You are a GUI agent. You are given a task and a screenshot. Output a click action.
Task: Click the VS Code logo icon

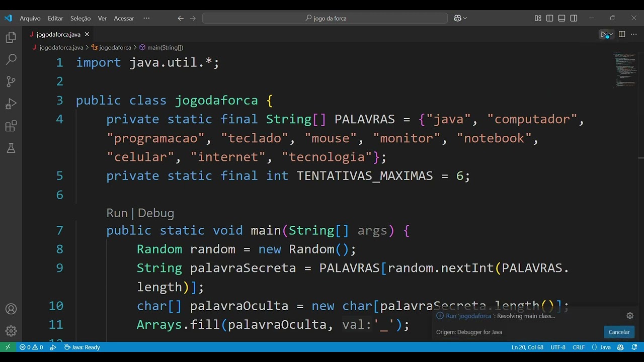[x=8, y=18]
